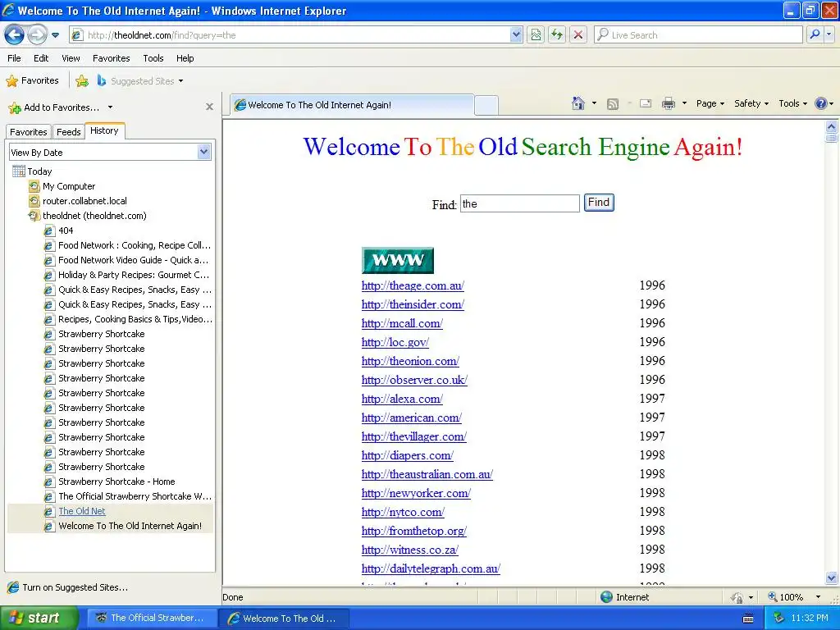
Task: Click the Refresh page icon
Action: (x=557, y=35)
